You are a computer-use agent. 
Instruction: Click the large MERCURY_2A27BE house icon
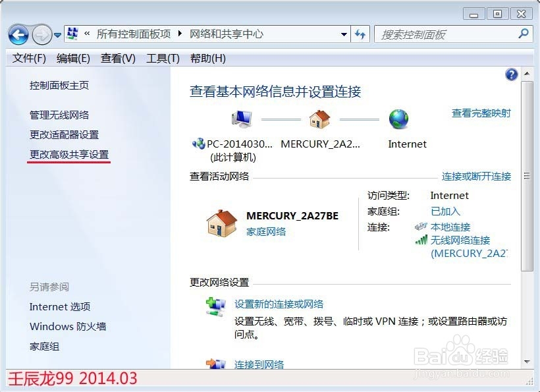(222, 223)
